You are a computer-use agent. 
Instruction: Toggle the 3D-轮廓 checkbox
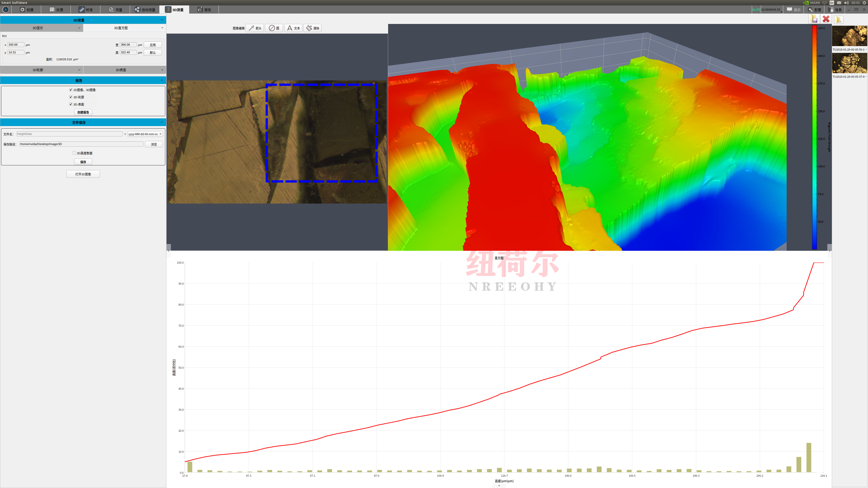71,97
